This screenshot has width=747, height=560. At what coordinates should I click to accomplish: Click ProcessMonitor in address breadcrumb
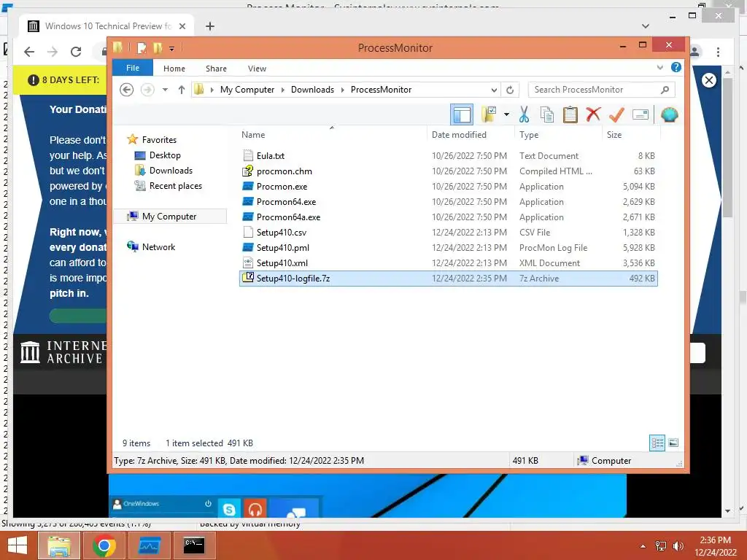click(x=381, y=90)
